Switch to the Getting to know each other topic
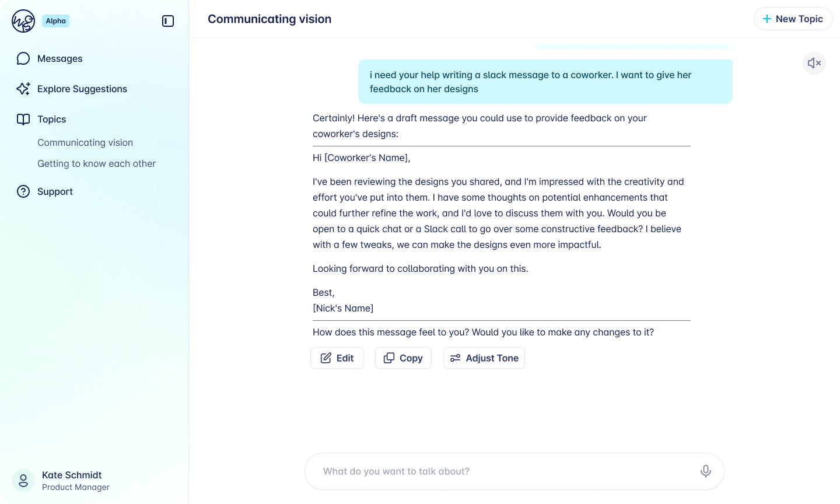 click(x=96, y=164)
